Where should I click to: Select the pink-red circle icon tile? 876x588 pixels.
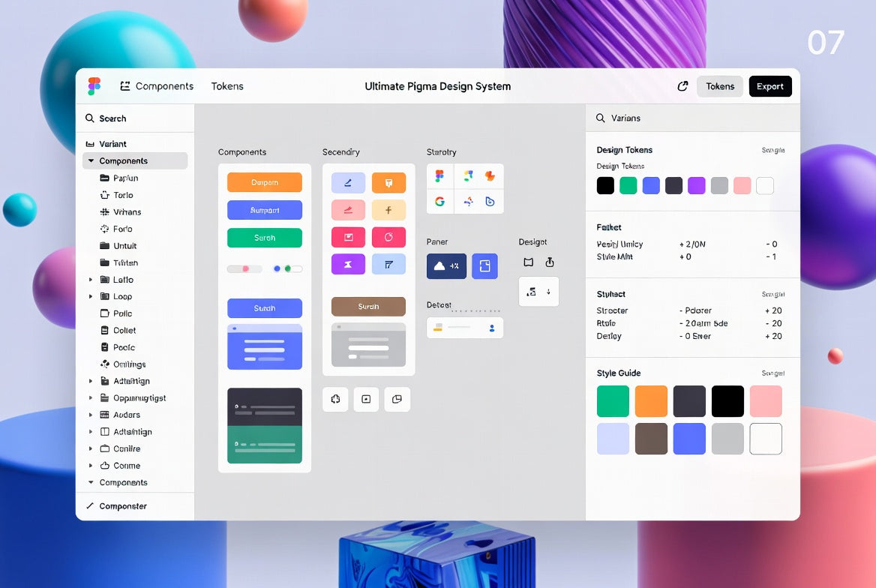(x=388, y=237)
